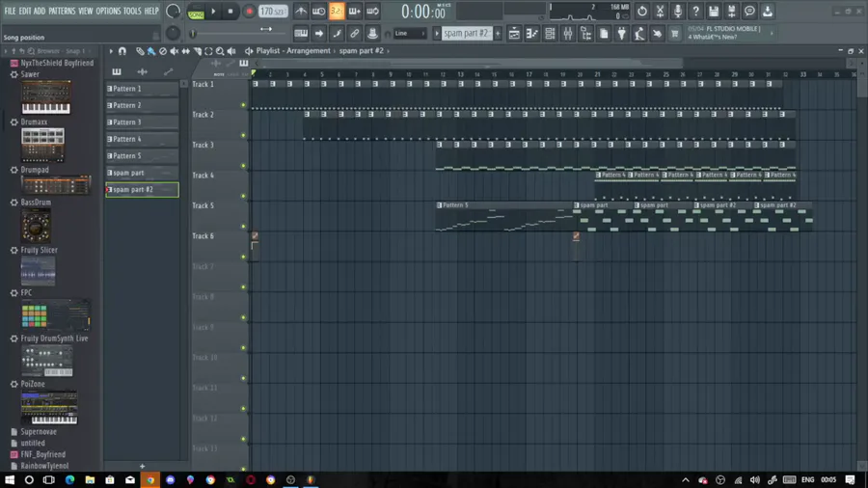Click the download arrow icon in toolbar
Screen dimensions: 868x488
click(768, 11)
